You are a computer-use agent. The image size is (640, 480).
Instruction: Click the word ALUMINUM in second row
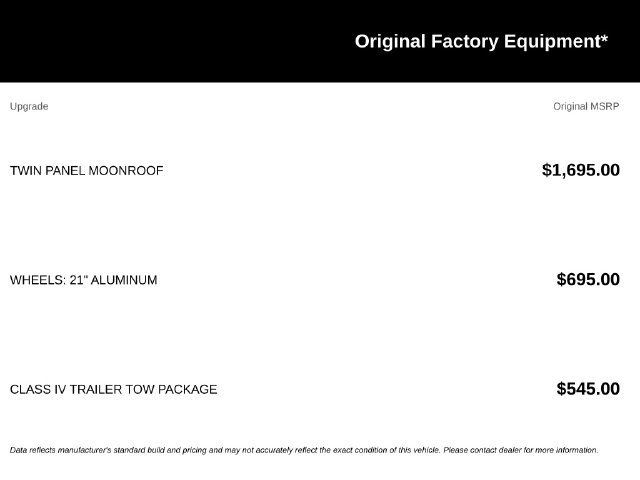pyautogui.click(x=124, y=280)
